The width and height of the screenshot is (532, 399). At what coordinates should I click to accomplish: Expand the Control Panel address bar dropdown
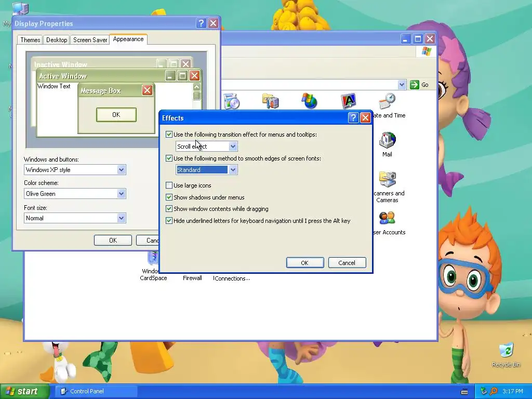tap(402, 85)
